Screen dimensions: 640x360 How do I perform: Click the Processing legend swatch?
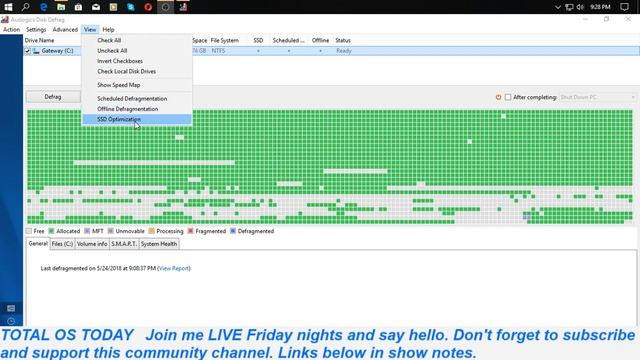[151, 231]
